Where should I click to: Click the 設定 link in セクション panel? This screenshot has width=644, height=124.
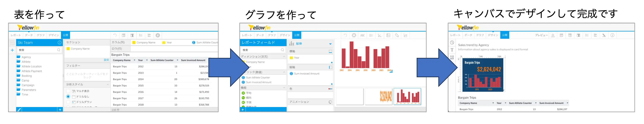[x=106, y=60]
